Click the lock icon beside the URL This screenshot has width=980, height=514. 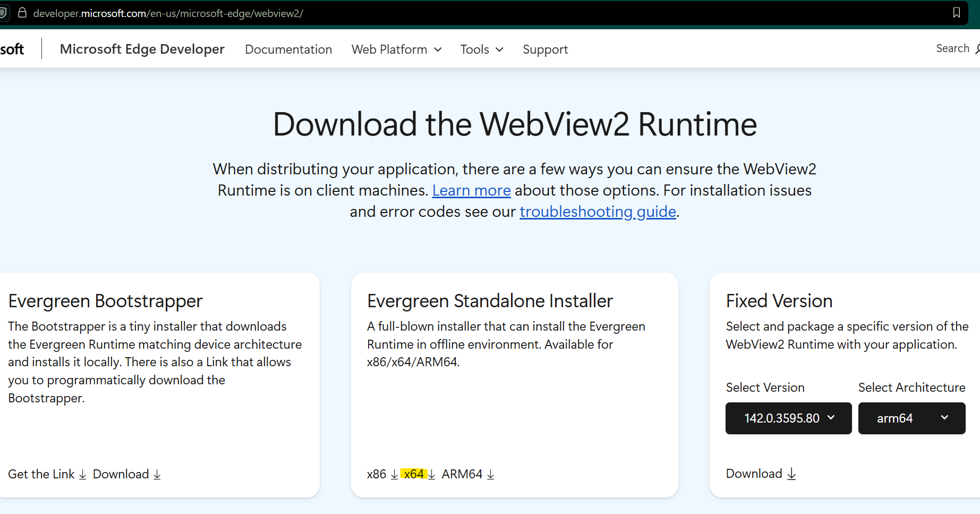coord(22,13)
